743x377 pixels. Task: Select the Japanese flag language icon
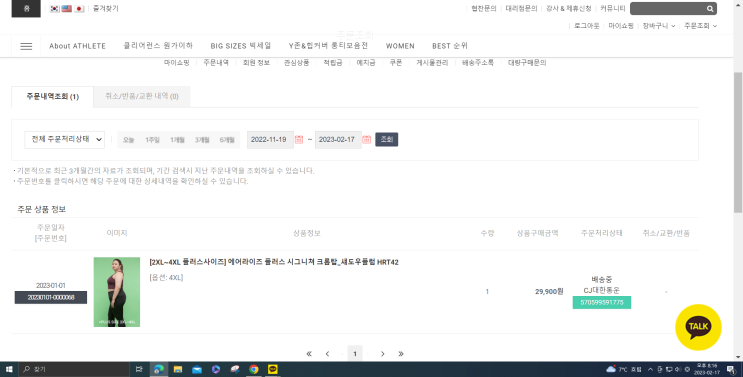pyautogui.click(x=79, y=9)
